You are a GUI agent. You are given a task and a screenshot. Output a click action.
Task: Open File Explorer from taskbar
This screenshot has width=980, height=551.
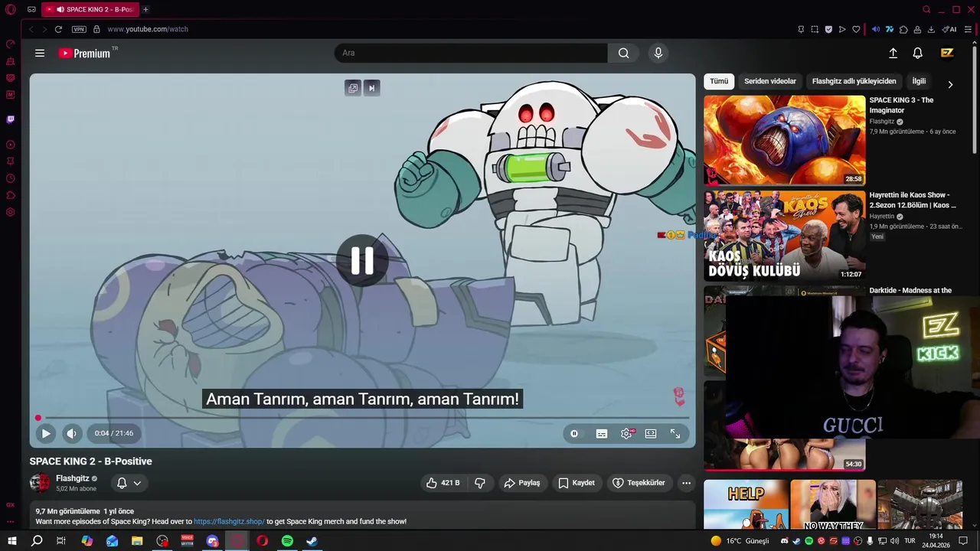click(x=137, y=541)
